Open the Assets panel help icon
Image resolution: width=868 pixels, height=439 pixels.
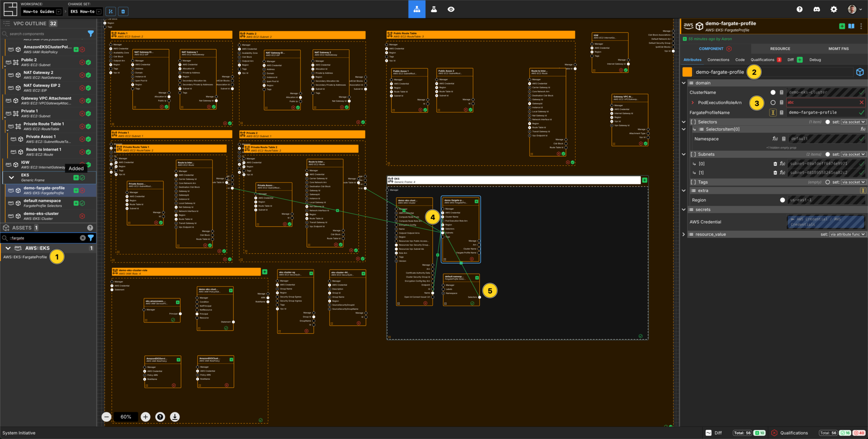(90, 228)
